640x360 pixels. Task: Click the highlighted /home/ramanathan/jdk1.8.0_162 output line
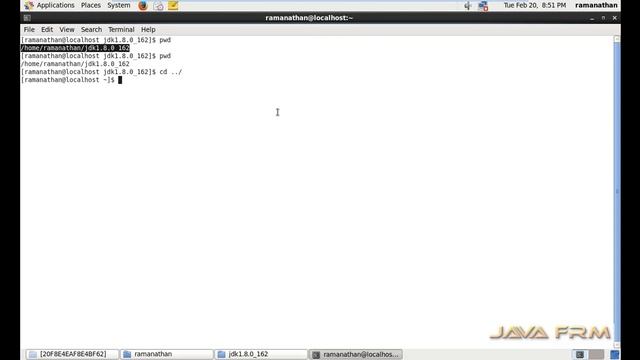pyautogui.click(x=75, y=48)
